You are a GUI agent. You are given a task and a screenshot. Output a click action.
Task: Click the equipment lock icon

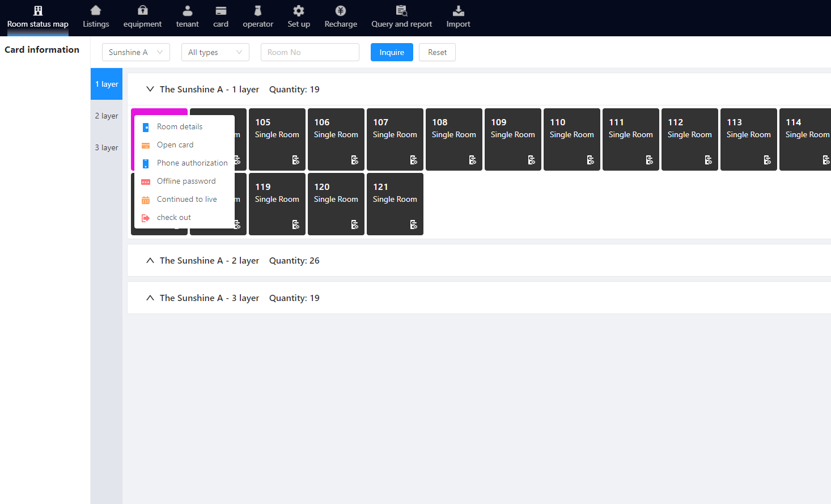coord(142,11)
